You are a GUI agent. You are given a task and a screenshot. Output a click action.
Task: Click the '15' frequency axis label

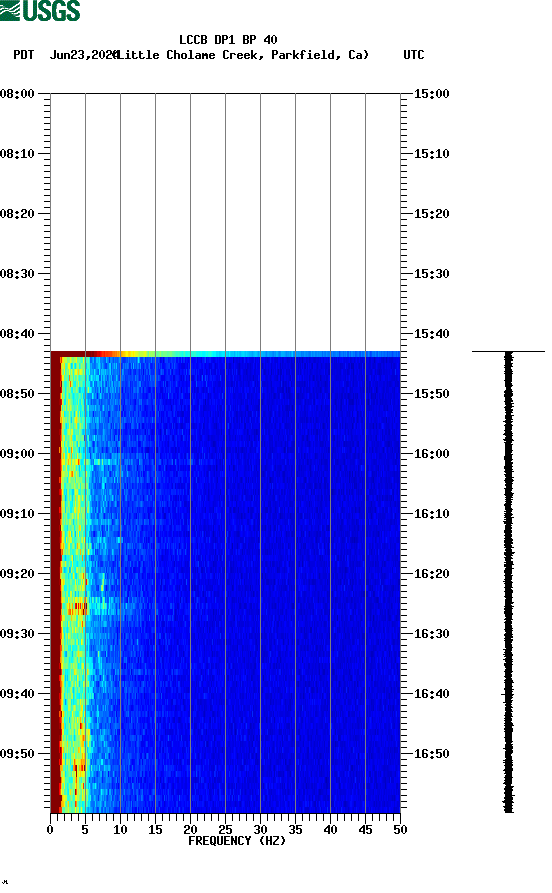(x=155, y=830)
